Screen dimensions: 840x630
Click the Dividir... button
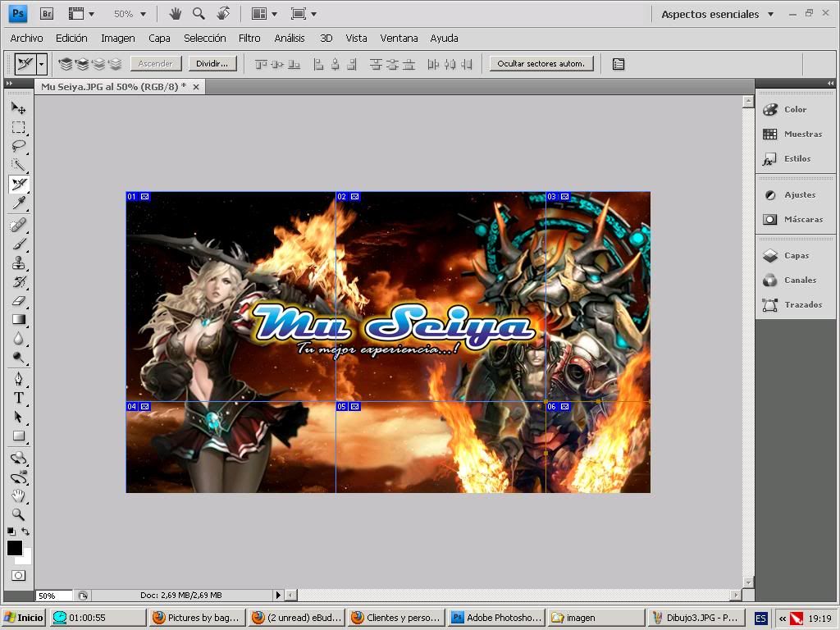212,64
